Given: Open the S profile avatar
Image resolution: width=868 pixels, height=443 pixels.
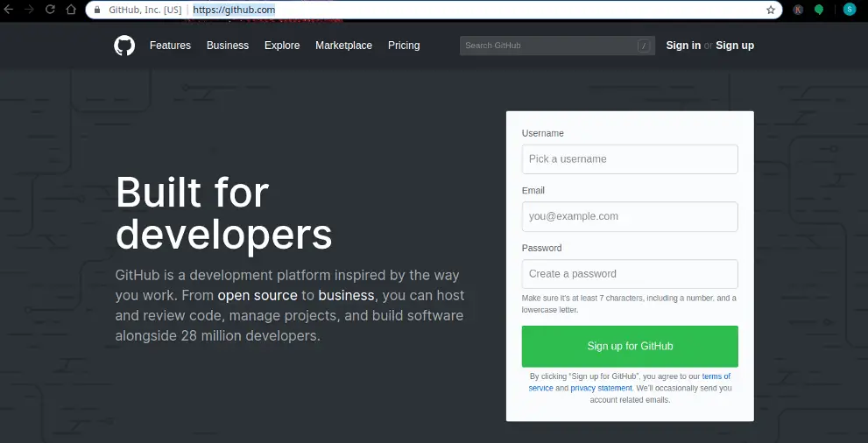Looking at the screenshot, I should tap(850, 10).
